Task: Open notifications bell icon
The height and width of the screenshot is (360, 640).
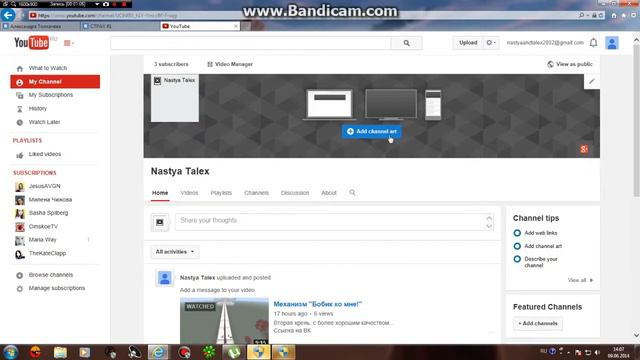Action: coord(593,42)
